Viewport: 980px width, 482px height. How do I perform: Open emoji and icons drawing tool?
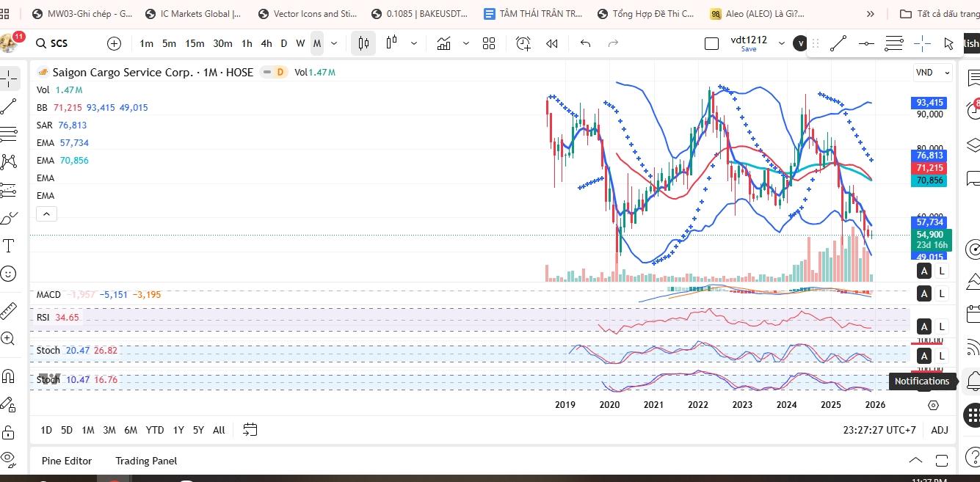tap(9, 273)
